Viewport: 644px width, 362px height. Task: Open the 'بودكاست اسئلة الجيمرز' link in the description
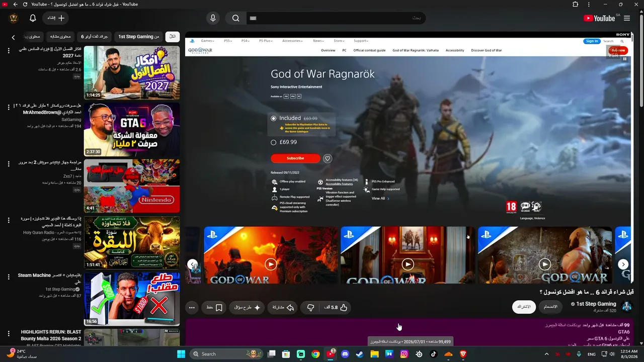562,325
